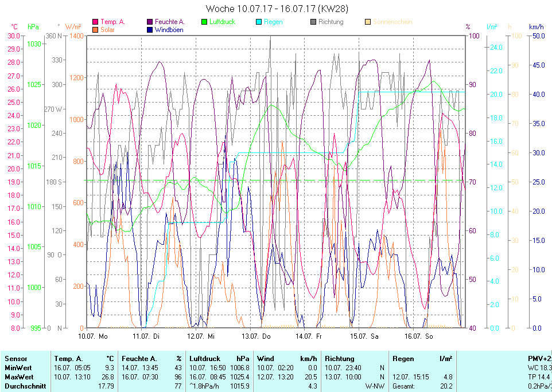Click the '1030' tick on pressure axis

pos(34,44)
